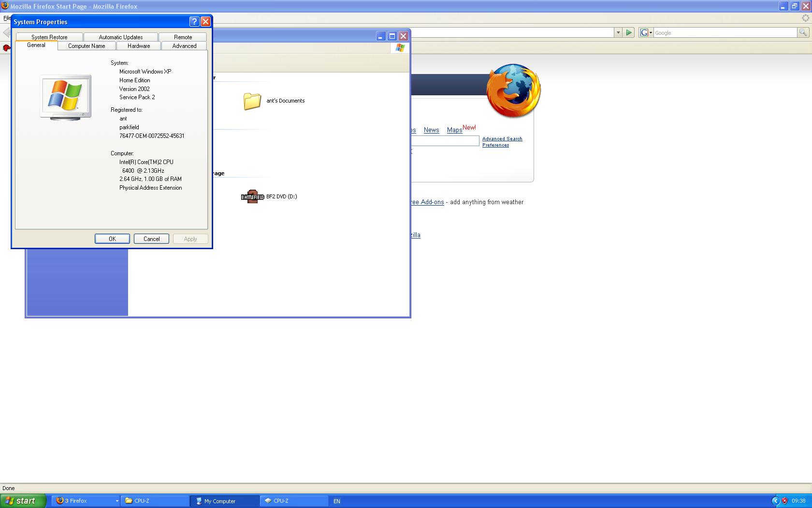The width and height of the screenshot is (812, 508).
Task: Minimize the My Computer window
Action: 381,36
